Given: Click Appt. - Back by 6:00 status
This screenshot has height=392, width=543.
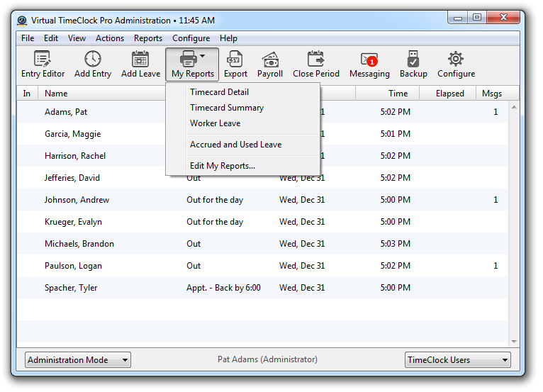Looking at the screenshot, I should (x=223, y=288).
